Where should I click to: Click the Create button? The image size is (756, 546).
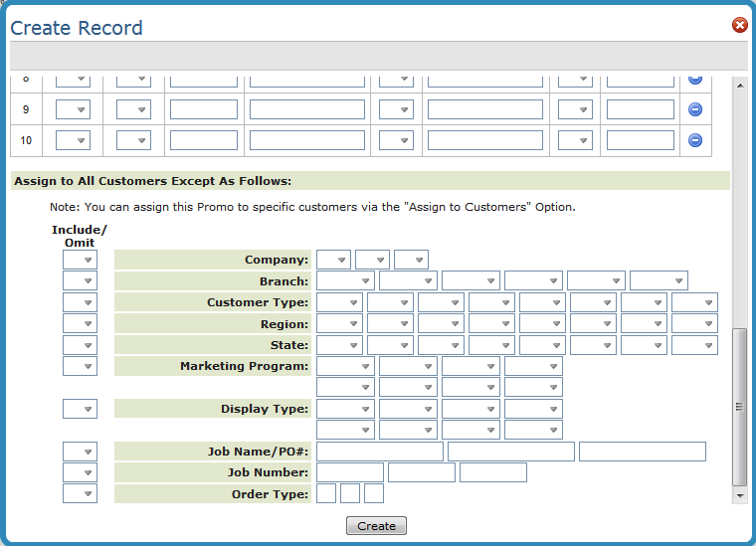point(376,526)
